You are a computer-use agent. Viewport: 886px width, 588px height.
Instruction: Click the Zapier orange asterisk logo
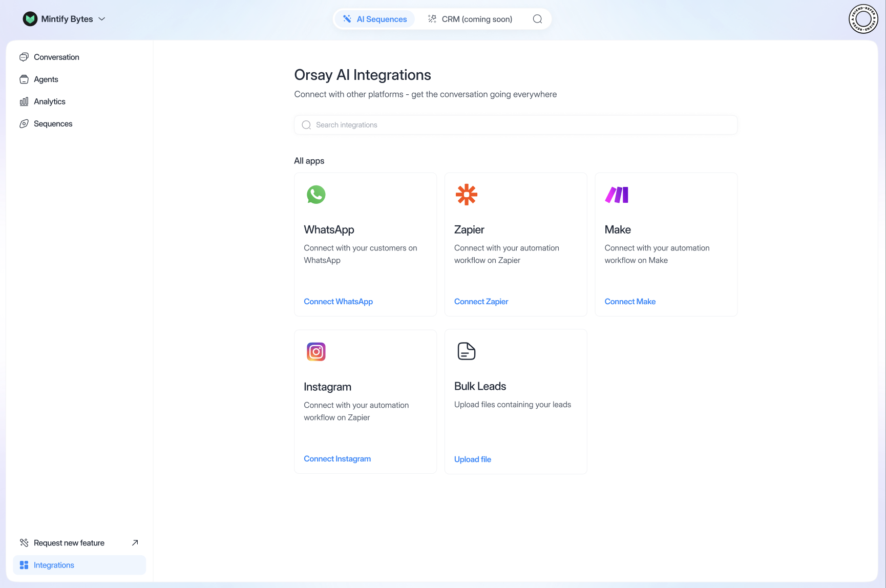tap(467, 195)
